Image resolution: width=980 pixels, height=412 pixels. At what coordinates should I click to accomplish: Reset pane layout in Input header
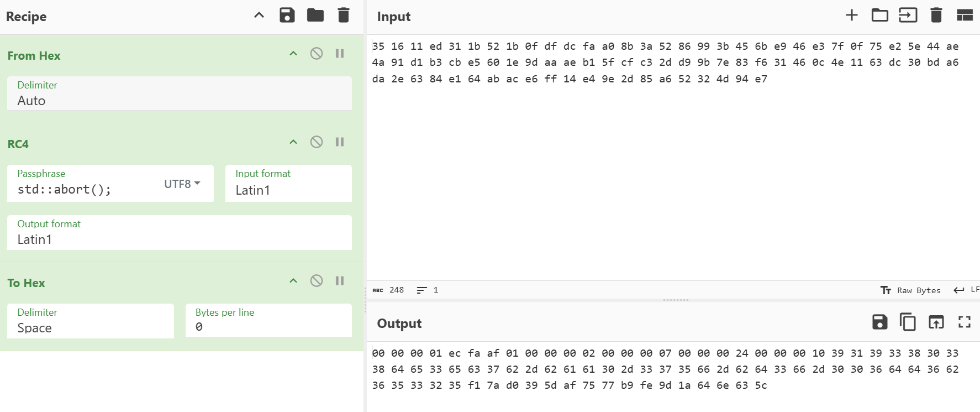[x=965, y=15]
